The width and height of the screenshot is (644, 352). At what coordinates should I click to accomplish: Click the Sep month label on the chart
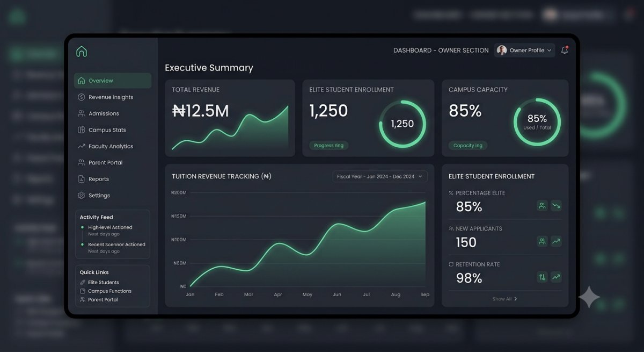click(x=425, y=294)
